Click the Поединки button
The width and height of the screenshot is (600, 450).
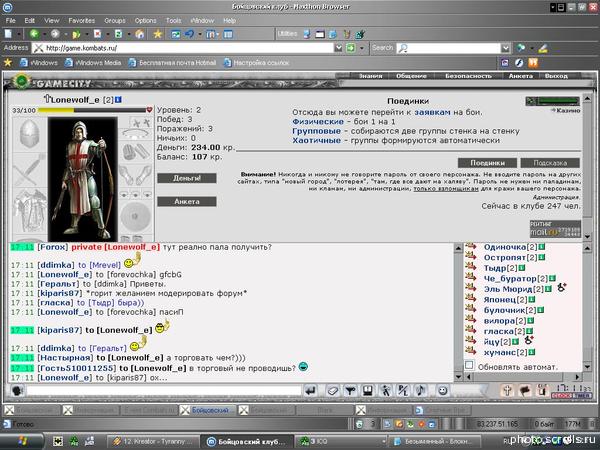point(487,163)
